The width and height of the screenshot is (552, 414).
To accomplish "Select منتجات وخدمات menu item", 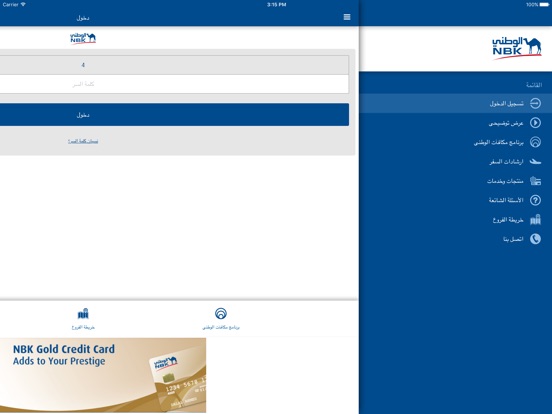I will tap(456, 181).
